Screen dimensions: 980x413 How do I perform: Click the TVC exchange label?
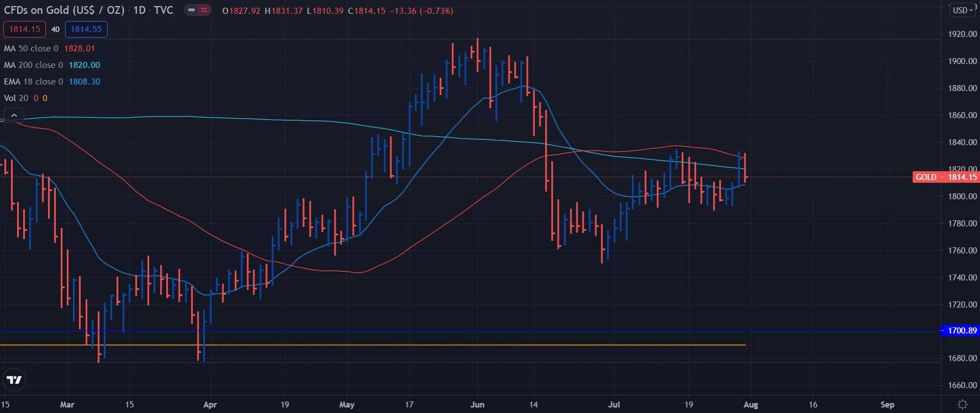tap(163, 10)
